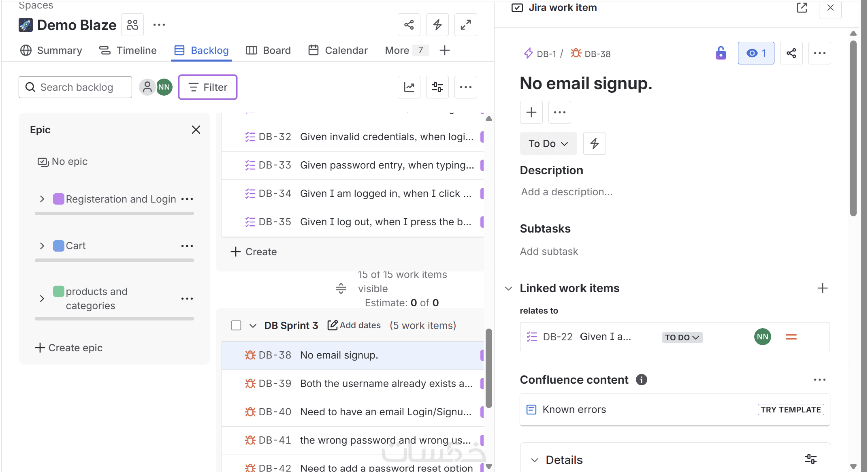868x472 pixels.
Task: Click the backlog insights chart icon
Action: click(x=409, y=87)
